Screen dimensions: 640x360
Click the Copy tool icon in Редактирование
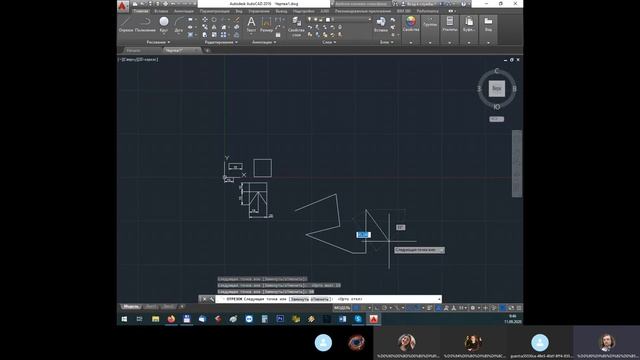(x=204, y=27)
